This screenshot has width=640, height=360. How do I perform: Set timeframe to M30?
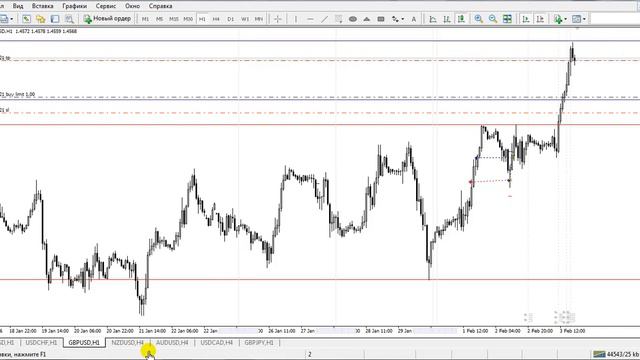click(188, 19)
